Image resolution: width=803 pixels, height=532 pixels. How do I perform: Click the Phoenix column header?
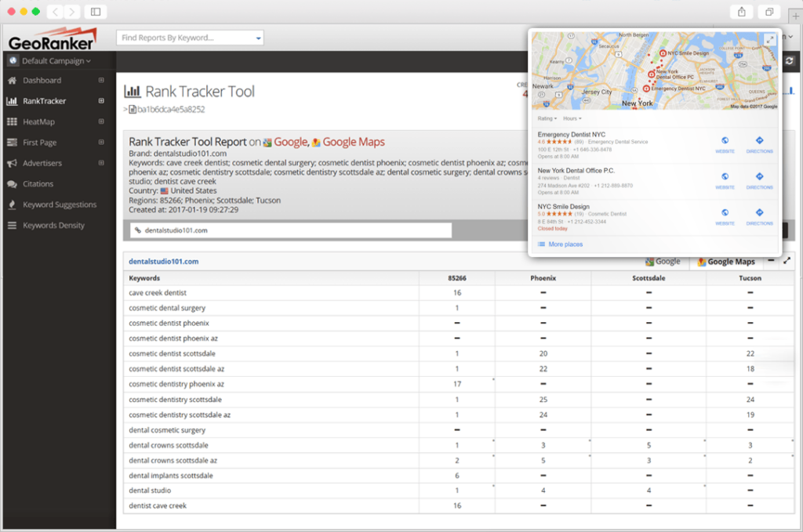click(x=543, y=278)
